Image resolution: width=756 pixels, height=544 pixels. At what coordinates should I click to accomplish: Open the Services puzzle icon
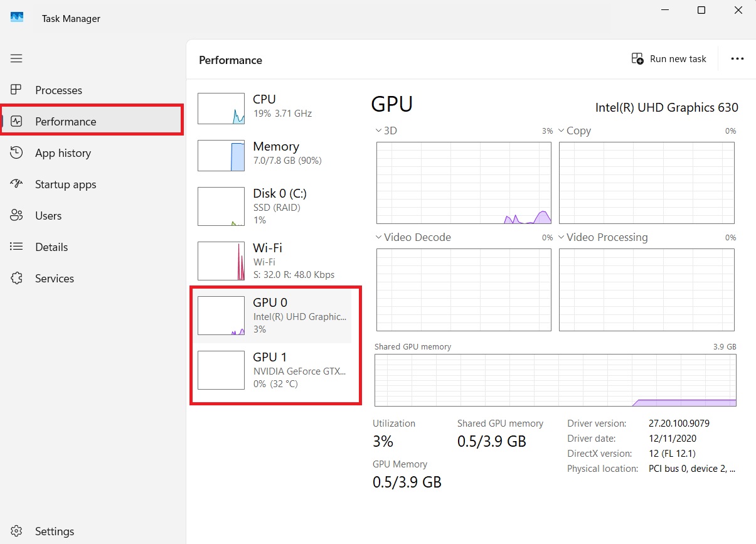[16, 279]
